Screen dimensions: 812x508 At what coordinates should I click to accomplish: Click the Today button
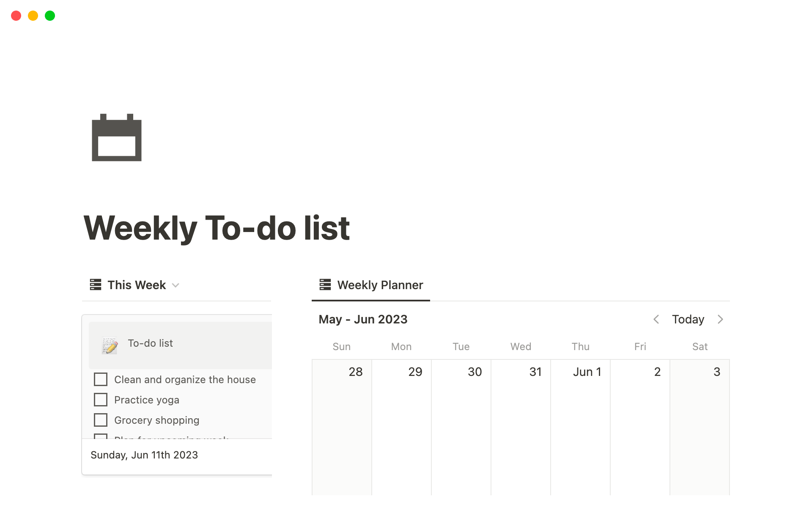(x=688, y=319)
